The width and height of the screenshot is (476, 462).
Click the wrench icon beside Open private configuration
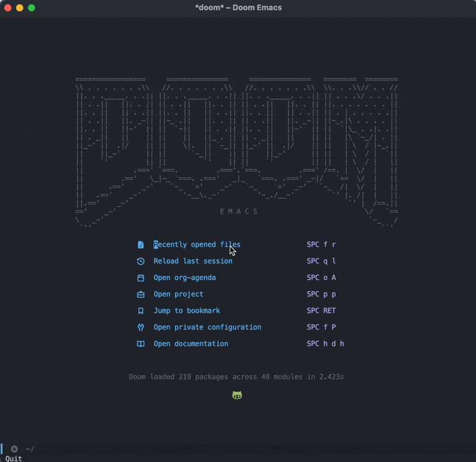[140, 327]
